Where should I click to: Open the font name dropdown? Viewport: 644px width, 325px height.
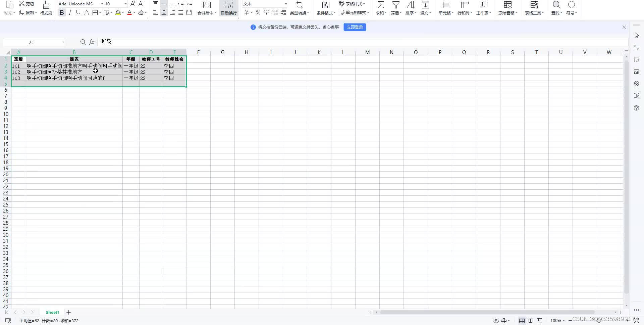point(102,4)
